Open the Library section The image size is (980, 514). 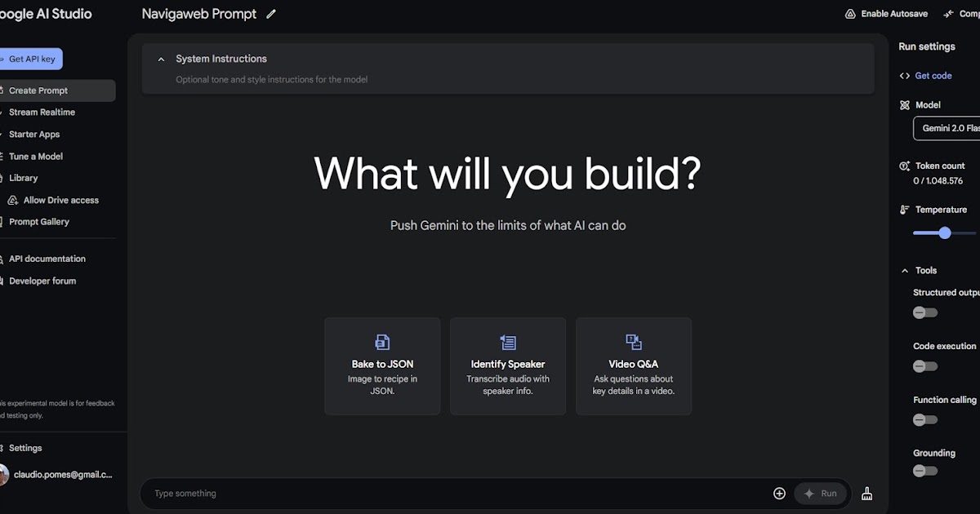pos(24,178)
